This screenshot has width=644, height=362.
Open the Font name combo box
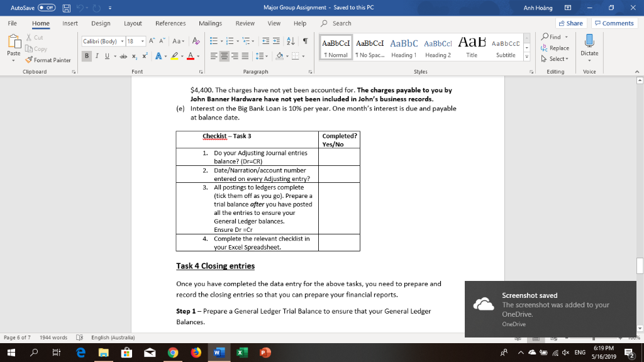(103, 41)
